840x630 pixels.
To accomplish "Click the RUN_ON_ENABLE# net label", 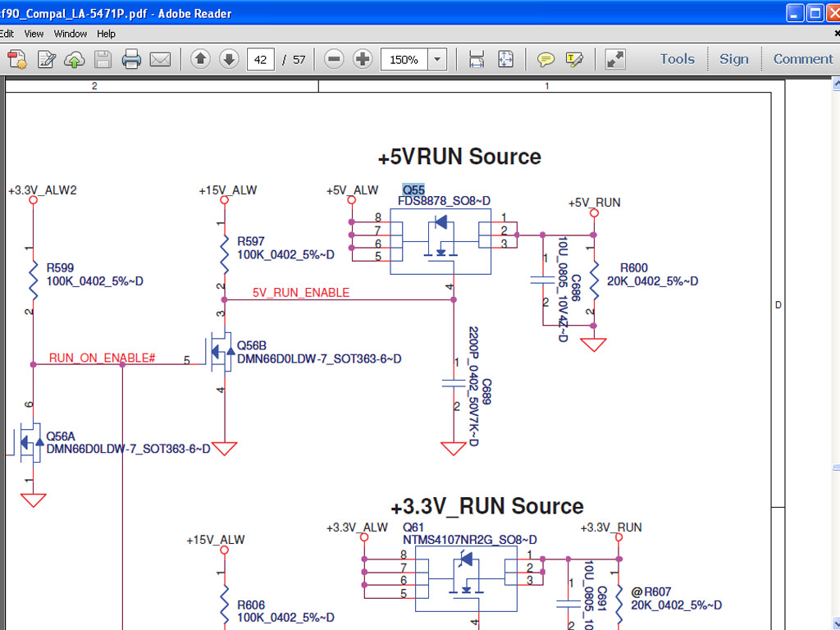I will (x=102, y=358).
